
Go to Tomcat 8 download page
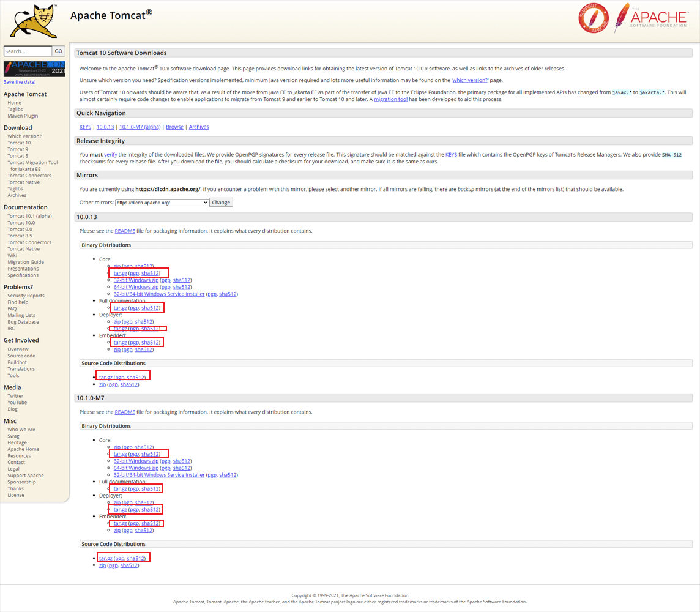point(18,156)
